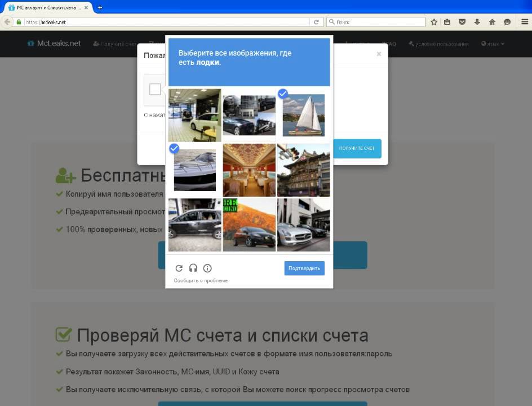
Task: Switch to audio captcha challenge
Action: 193,268
